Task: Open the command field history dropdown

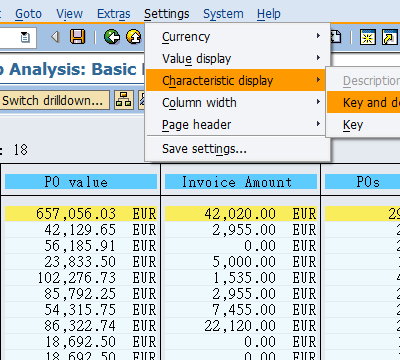Action: [25, 37]
